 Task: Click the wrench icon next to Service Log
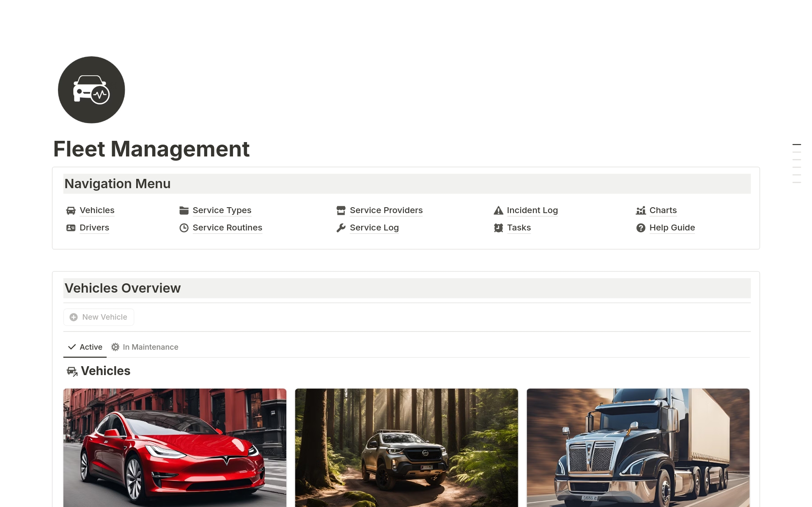[x=341, y=227]
